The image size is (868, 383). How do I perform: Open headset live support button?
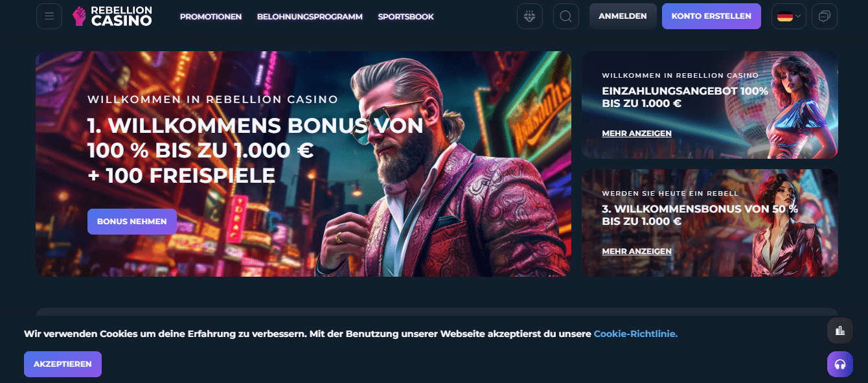[840, 364]
